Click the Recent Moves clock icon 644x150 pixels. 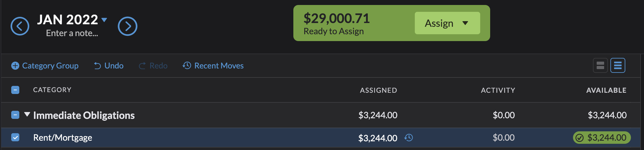click(x=187, y=65)
